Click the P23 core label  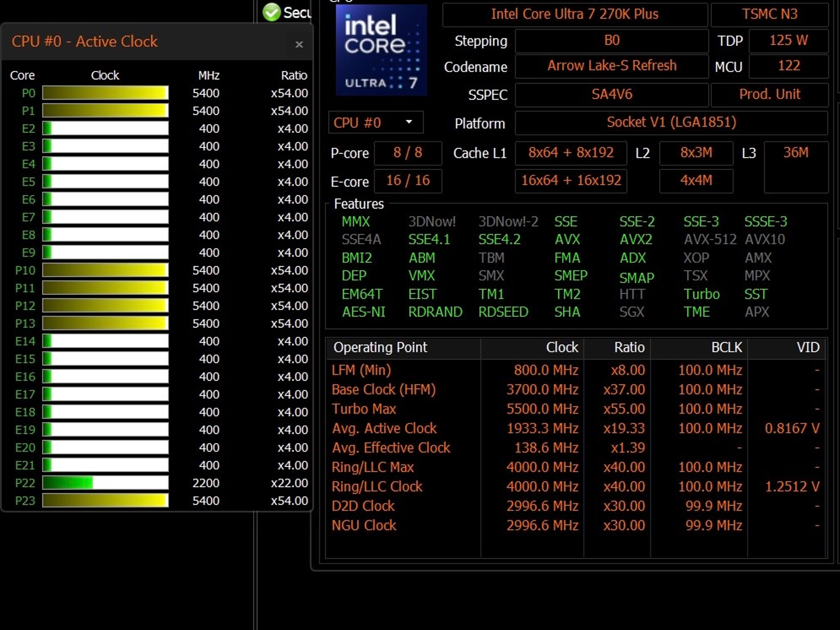[25, 501]
